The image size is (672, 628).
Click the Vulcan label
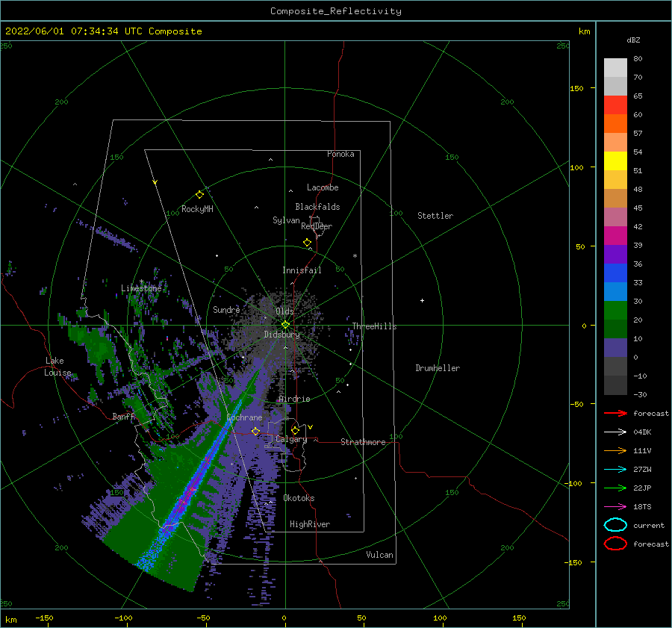(x=380, y=555)
